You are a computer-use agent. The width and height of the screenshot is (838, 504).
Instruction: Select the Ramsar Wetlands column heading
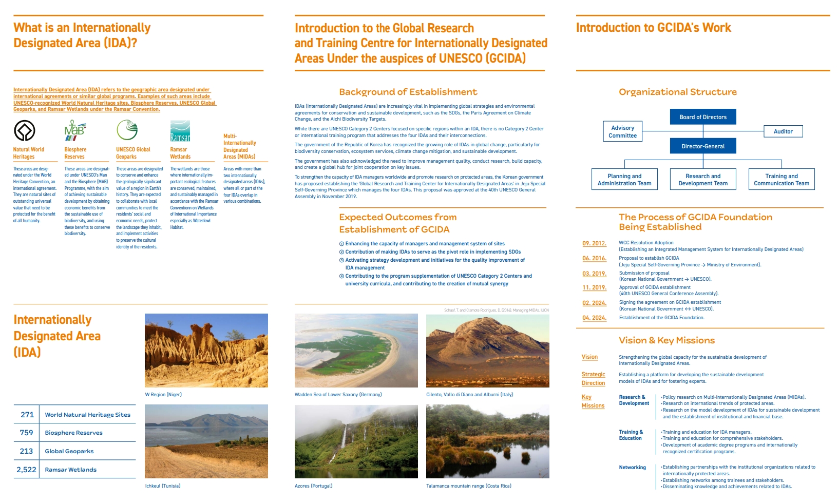[x=180, y=153]
